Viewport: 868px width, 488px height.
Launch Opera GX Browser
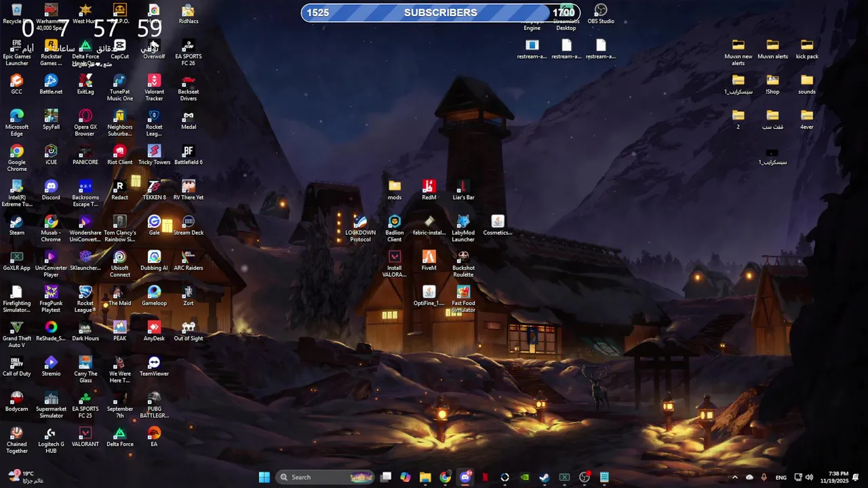(x=85, y=123)
